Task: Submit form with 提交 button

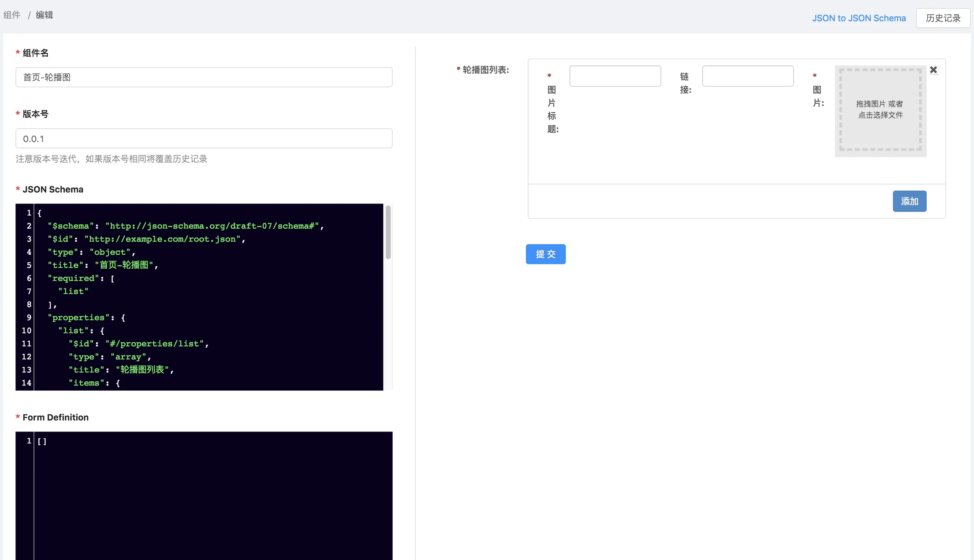Action: [546, 254]
